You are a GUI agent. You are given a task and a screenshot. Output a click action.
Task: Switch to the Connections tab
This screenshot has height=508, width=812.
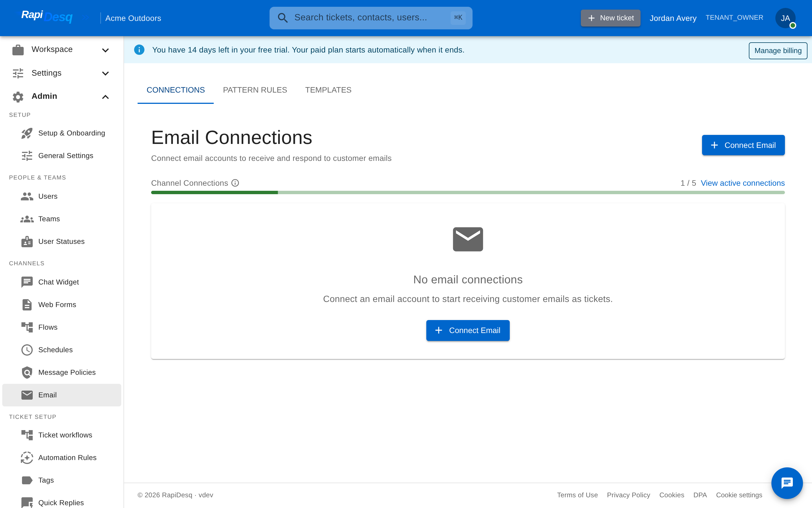coord(175,90)
